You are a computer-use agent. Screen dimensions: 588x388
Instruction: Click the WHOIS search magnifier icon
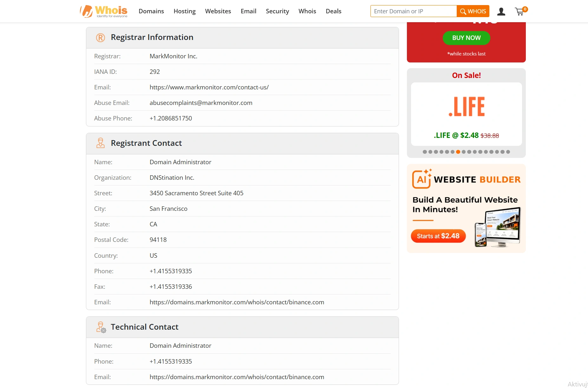tap(463, 11)
